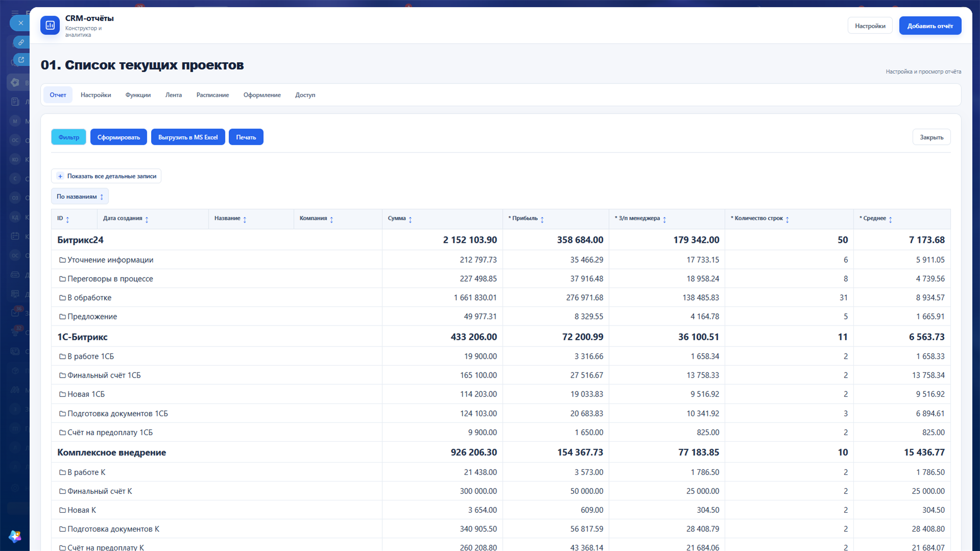The height and width of the screenshot is (551, 980).
Task: Select the Битрикс24 group row
Action: pyautogui.click(x=501, y=240)
